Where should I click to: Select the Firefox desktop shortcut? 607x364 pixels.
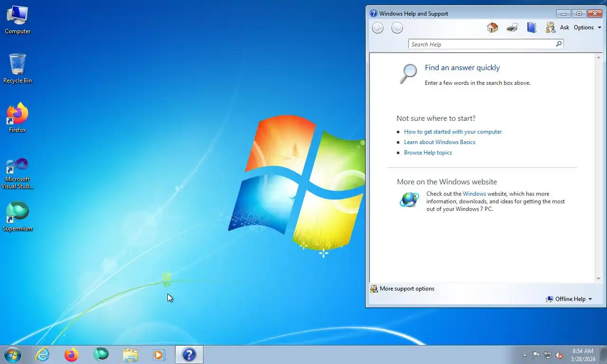pyautogui.click(x=18, y=118)
